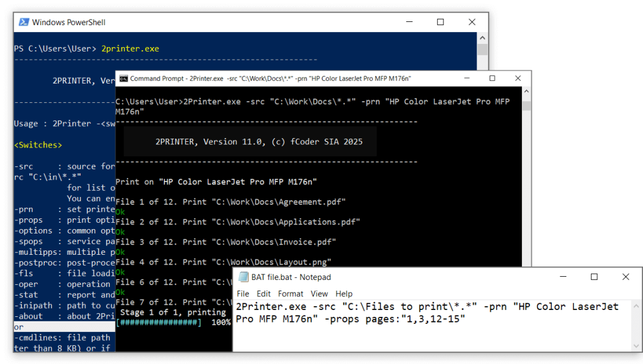Click the Command Prompt window title bar

coord(283,78)
